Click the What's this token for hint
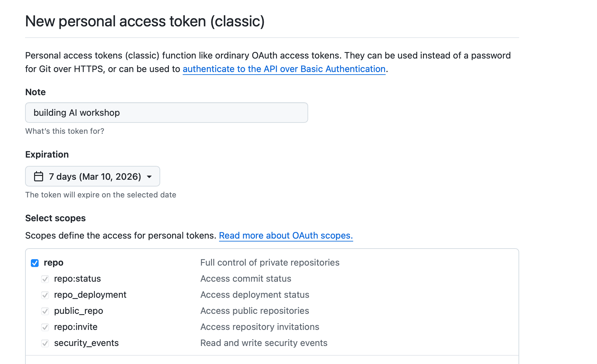The height and width of the screenshot is (364, 597). click(x=64, y=131)
